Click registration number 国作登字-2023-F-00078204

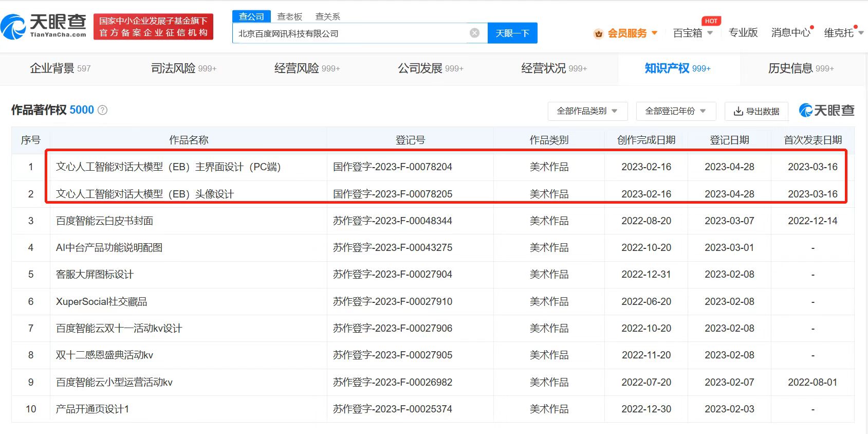[x=393, y=167]
